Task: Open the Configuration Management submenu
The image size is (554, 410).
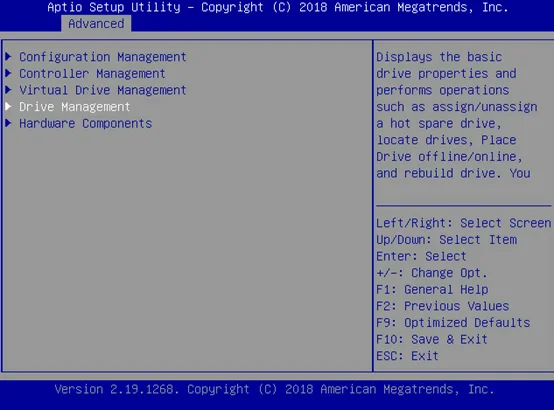Action: [x=102, y=57]
